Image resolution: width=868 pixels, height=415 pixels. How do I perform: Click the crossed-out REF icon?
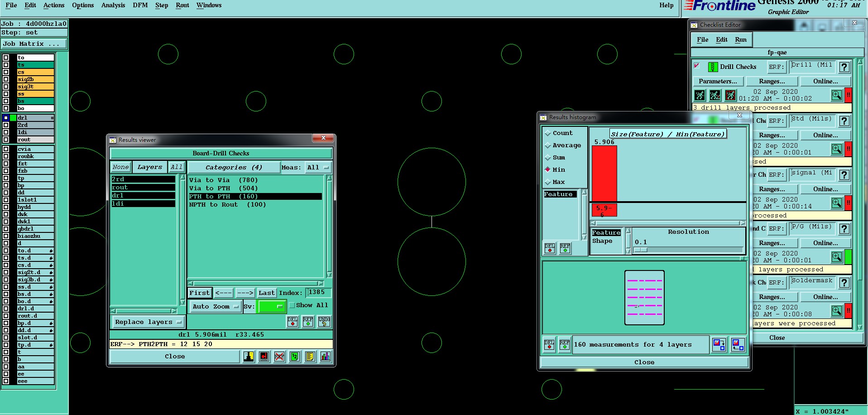(279, 357)
